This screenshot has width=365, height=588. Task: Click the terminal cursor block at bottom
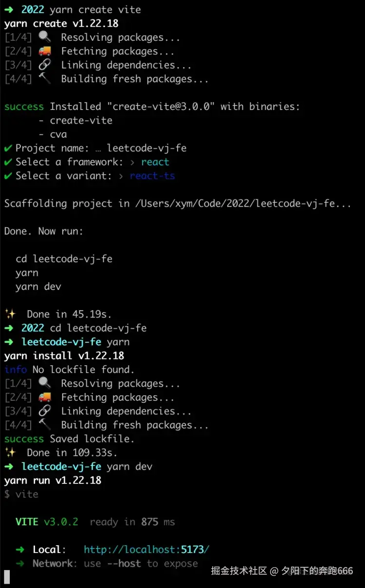[x=7, y=577]
